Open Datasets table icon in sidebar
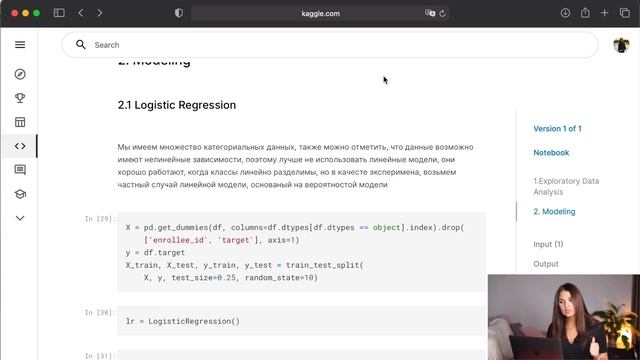 pos(20,122)
